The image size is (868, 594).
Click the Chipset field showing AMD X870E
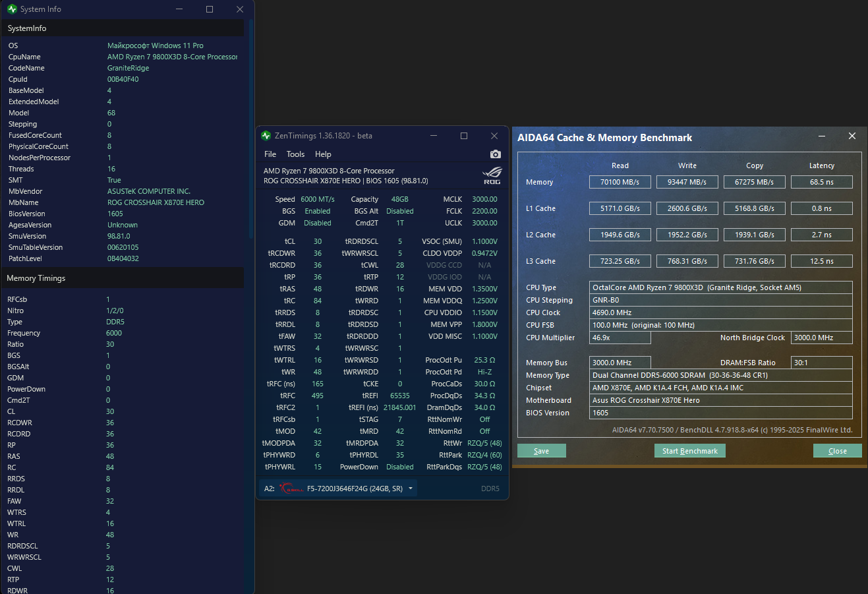tap(721, 388)
